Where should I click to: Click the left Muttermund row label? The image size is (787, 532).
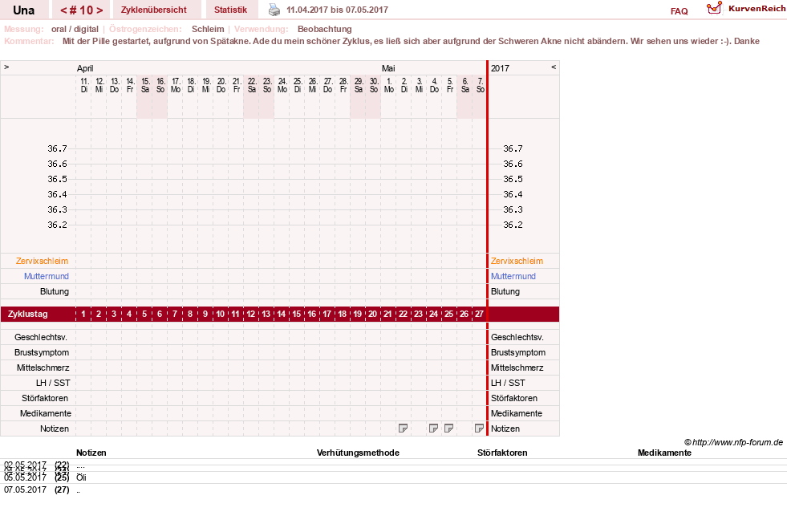click(x=47, y=276)
